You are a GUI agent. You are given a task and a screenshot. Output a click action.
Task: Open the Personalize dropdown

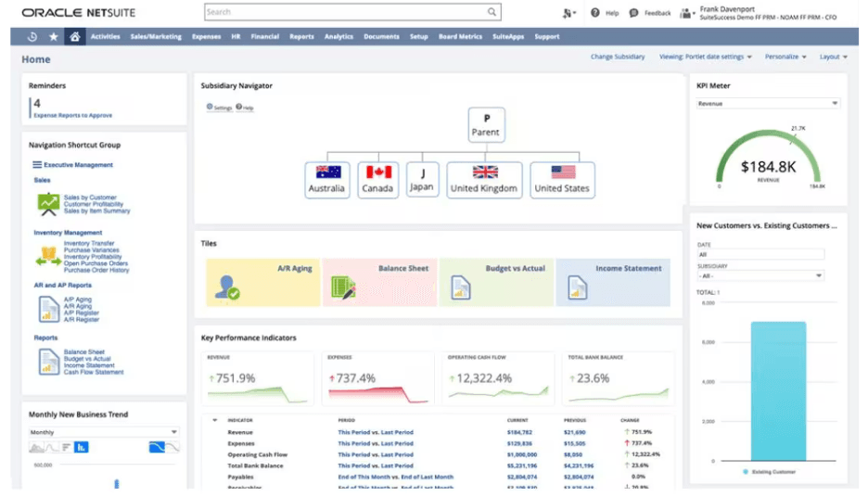(785, 57)
